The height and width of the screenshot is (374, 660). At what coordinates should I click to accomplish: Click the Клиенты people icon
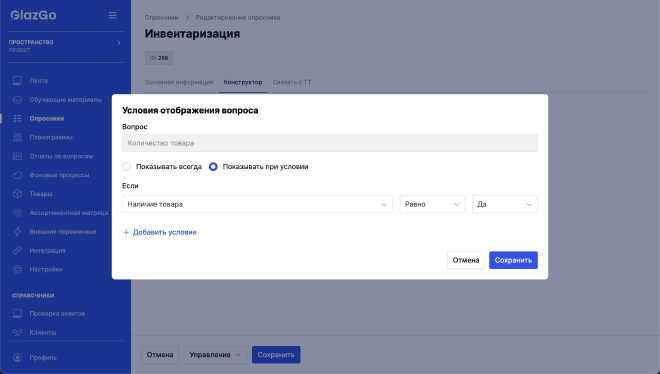click(17, 332)
